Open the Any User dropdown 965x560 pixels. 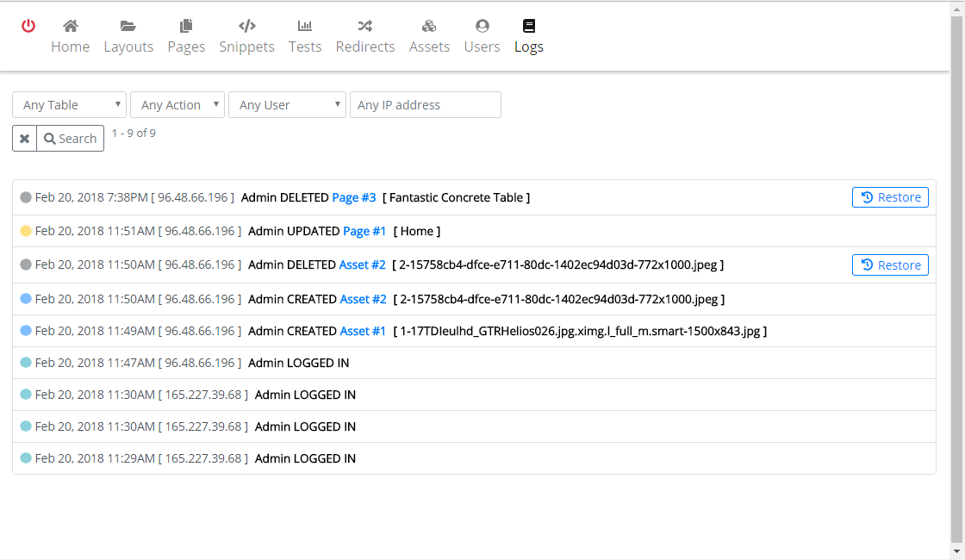click(x=287, y=105)
